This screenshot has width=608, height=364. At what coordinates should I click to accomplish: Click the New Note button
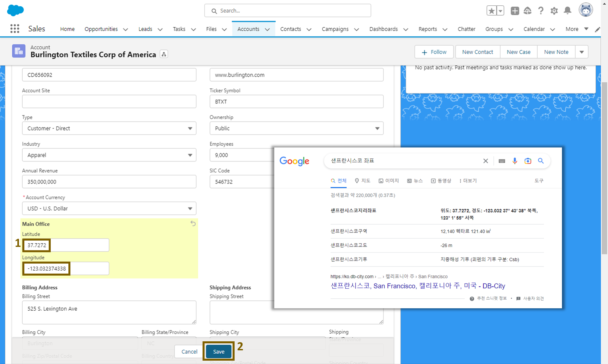tap(556, 52)
